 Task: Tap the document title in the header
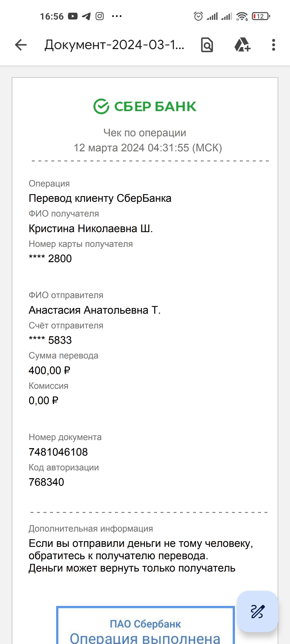point(114,45)
